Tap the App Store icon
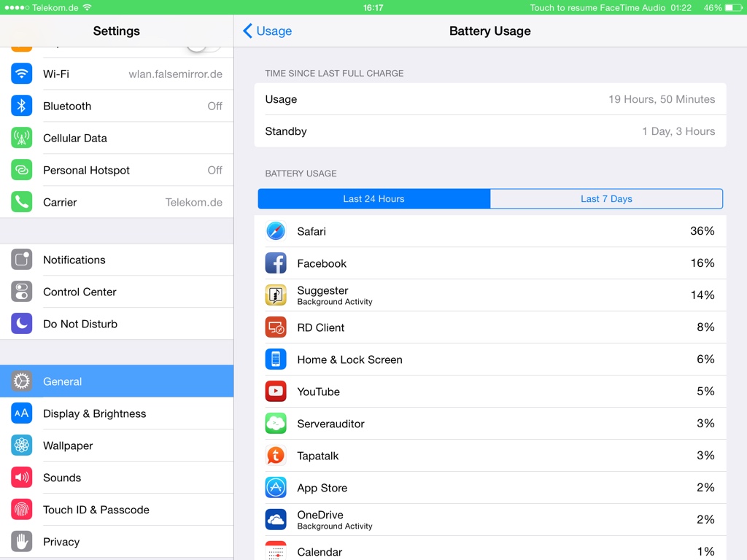Screen dimensions: 747x560 click(276, 488)
